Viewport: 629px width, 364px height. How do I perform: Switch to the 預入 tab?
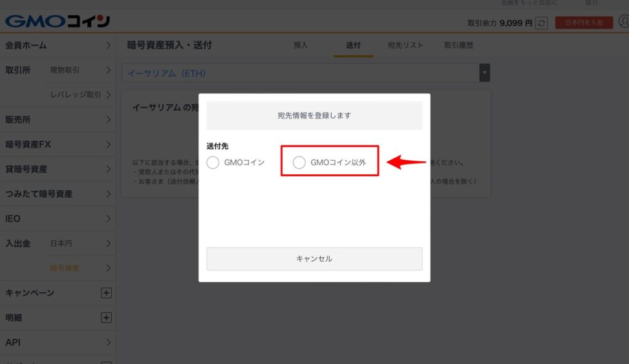coord(300,45)
